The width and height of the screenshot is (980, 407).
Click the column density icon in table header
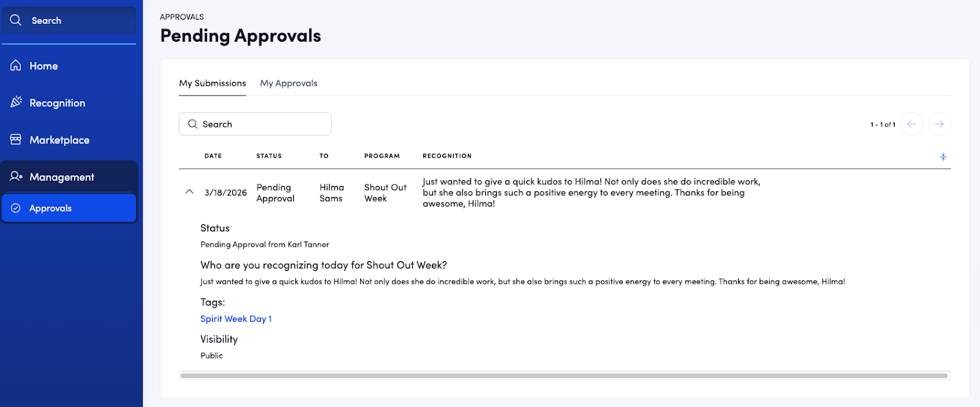click(943, 157)
